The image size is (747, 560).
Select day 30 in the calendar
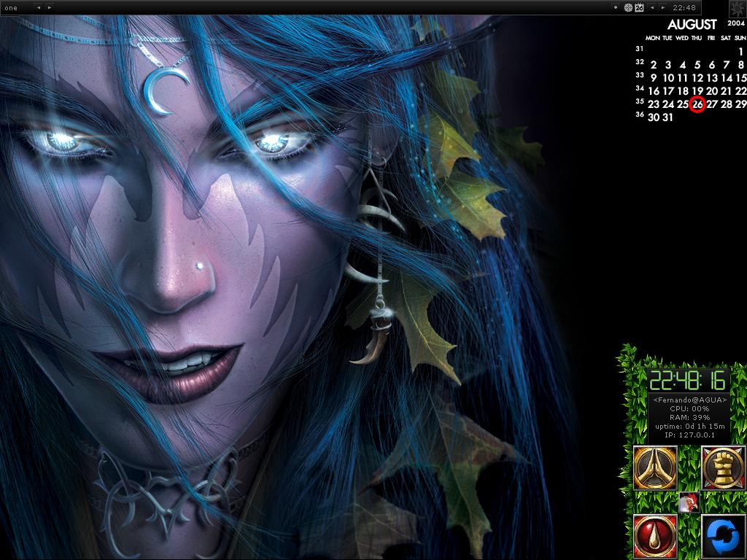[x=654, y=117]
